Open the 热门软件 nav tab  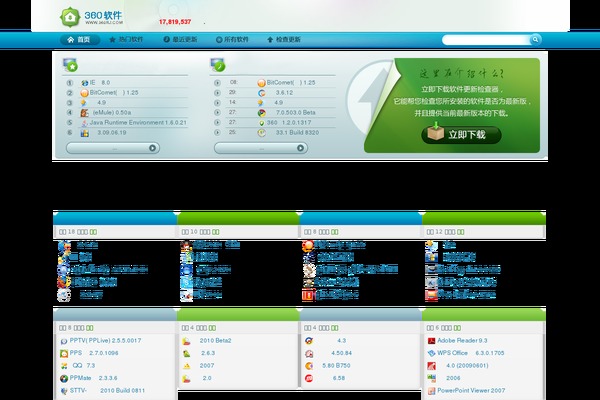[126, 39]
